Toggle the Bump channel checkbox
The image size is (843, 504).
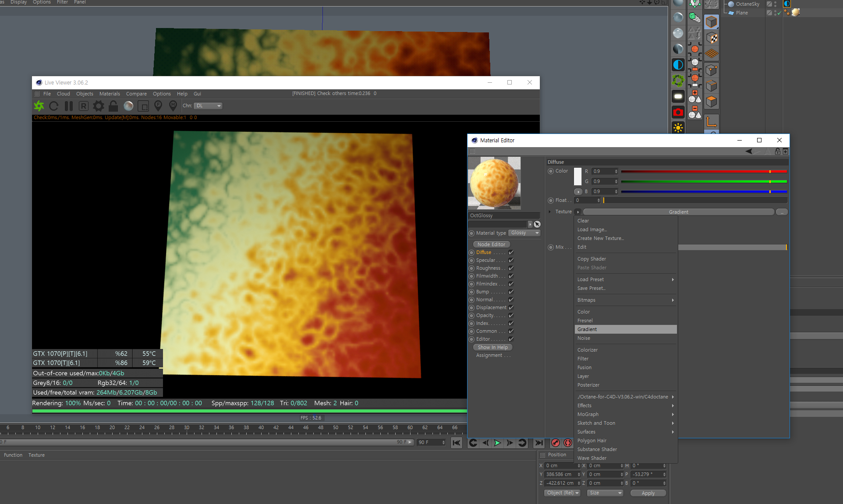tap(511, 292)
